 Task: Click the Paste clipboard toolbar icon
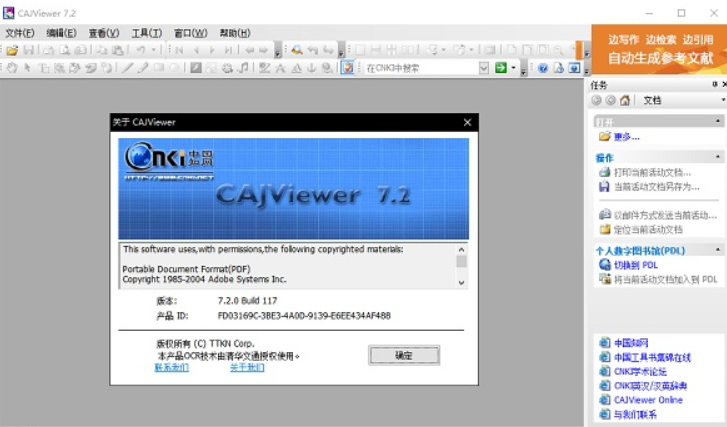[118, 50]
